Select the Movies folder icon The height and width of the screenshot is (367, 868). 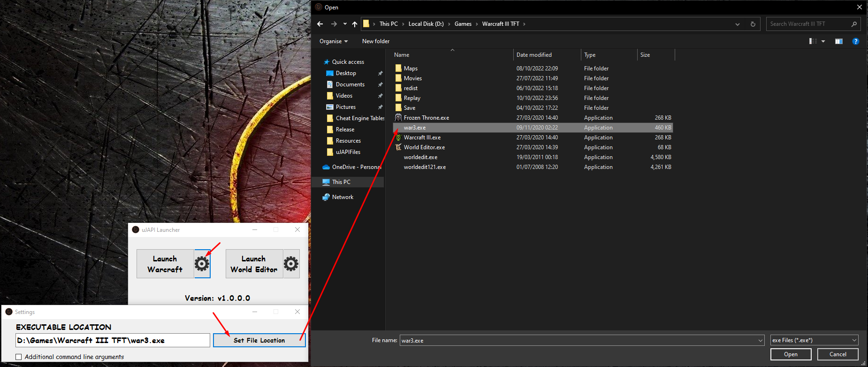pyautogui.click(x=398, y=78)
